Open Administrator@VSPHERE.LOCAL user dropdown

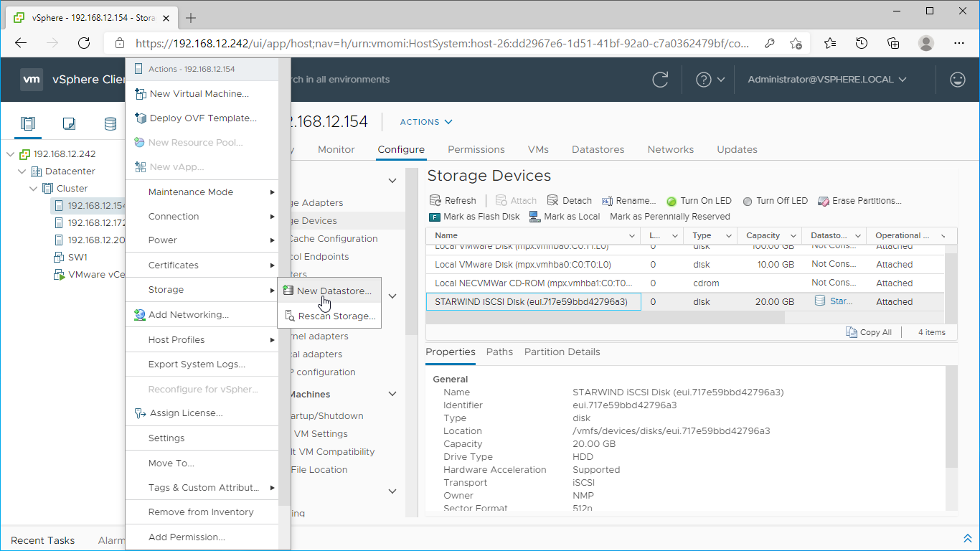[827, 80]
